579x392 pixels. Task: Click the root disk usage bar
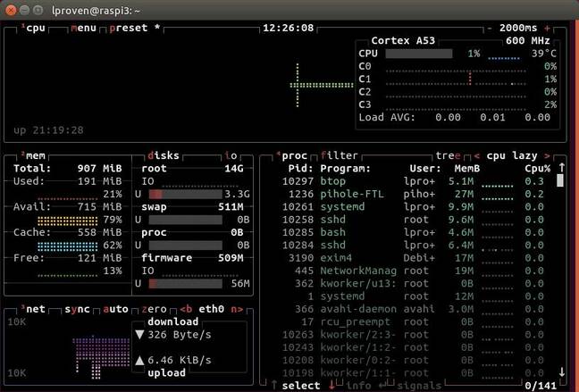pos(185,194)
